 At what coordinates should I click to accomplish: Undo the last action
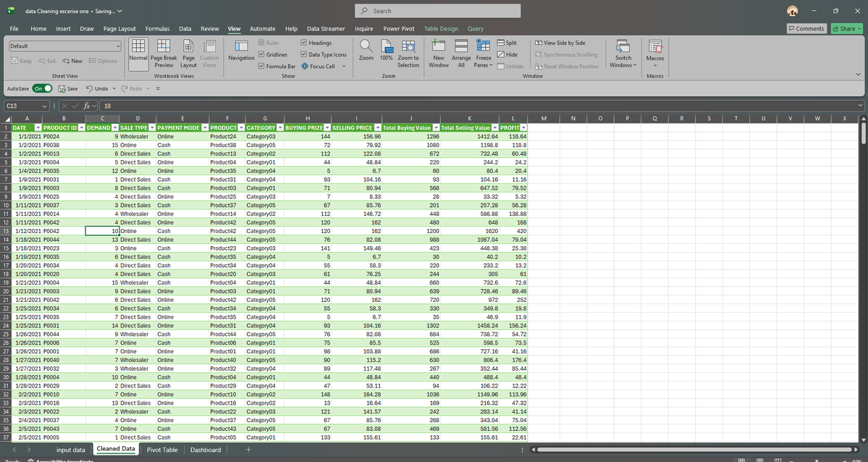98,88
